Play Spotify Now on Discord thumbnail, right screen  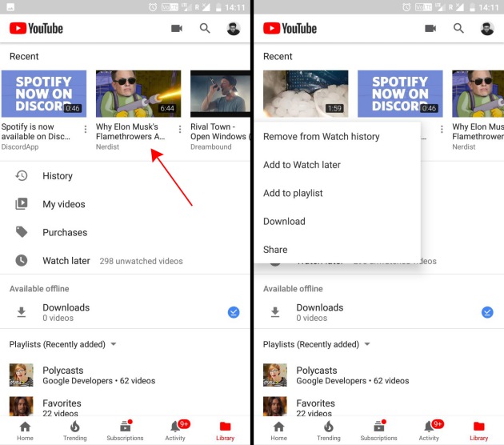tap(400, 94)
